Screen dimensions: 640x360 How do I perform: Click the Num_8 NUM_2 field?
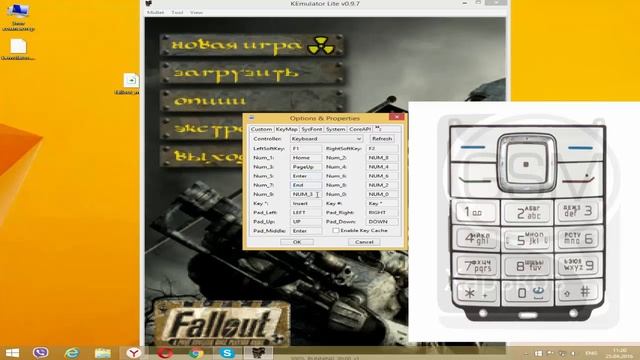click(382, 185)
